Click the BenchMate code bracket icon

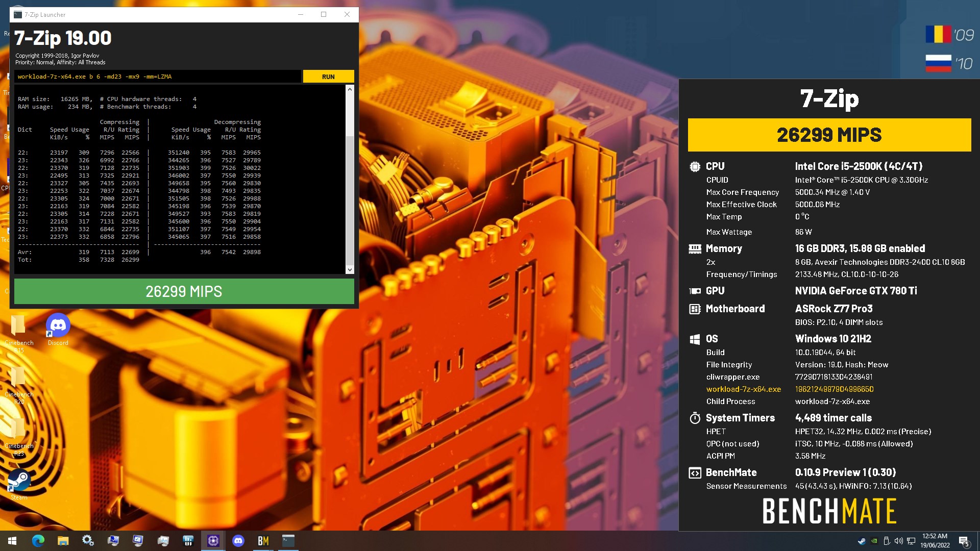pos(695,473)
